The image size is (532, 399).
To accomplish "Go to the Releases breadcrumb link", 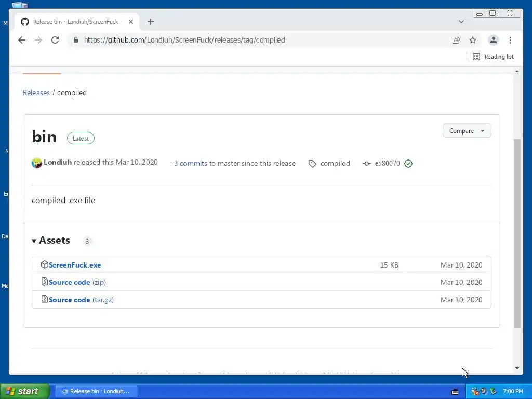I will (x=36, y=92).
